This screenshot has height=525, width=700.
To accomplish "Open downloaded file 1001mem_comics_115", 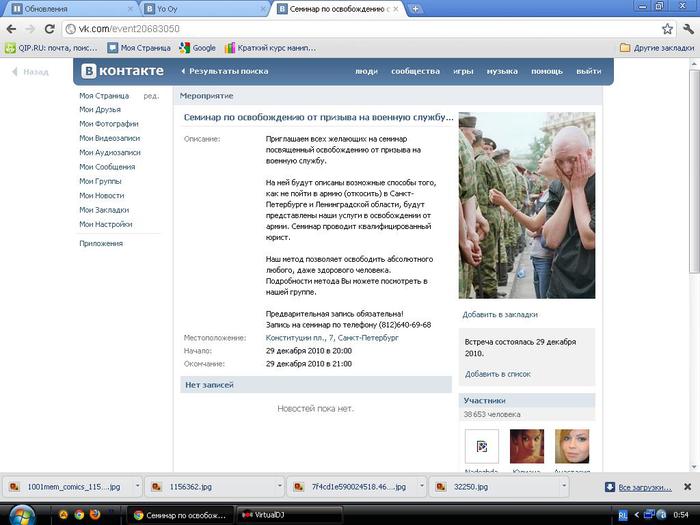I will 69,487.
